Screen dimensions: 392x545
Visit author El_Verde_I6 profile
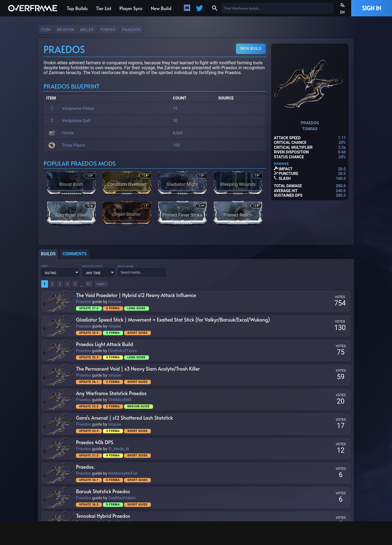(x=119, y=449)
